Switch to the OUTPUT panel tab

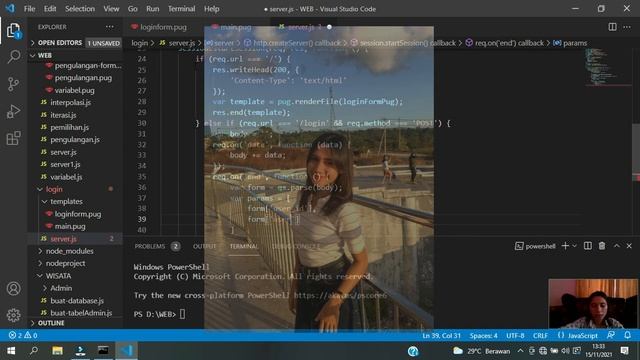coord(204,246)
